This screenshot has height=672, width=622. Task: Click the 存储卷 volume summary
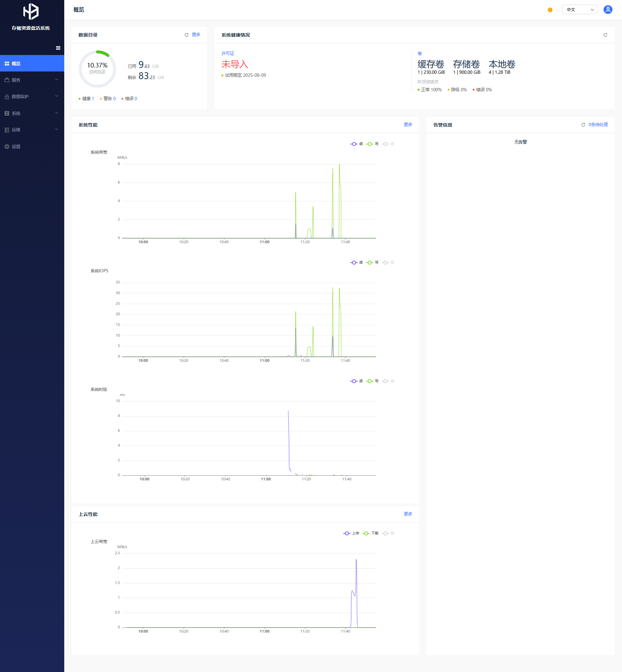(x=466, y=67)
